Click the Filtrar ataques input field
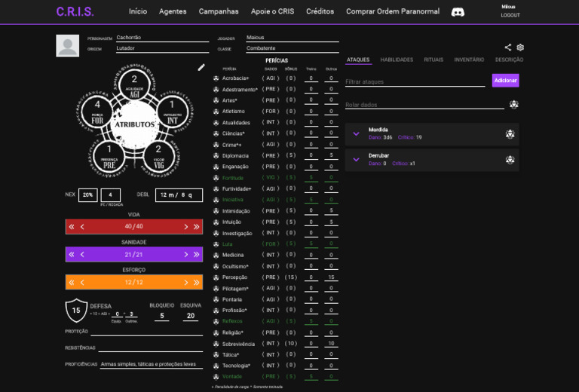Screen dimensions: 579x392 click(x=415, y=81)
